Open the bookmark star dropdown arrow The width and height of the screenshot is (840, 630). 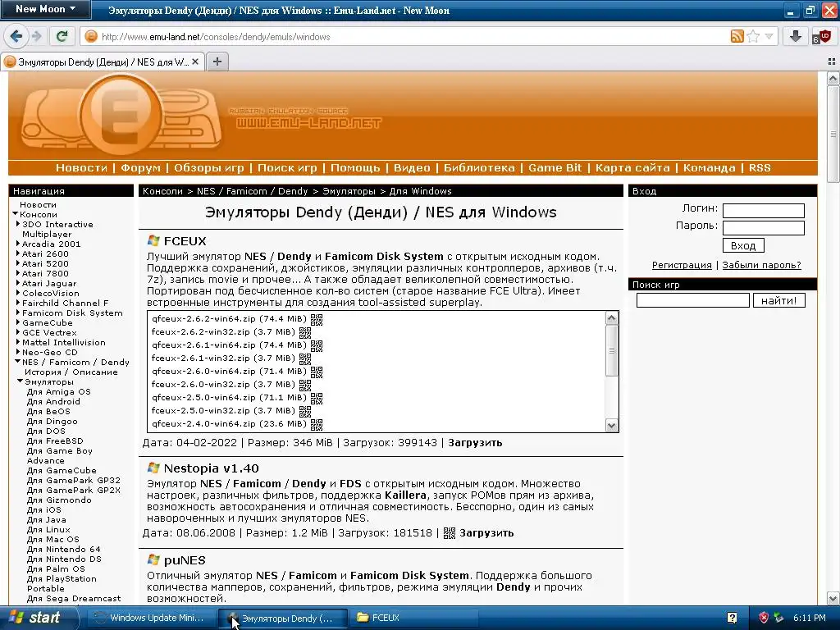[x=769, y=36]
